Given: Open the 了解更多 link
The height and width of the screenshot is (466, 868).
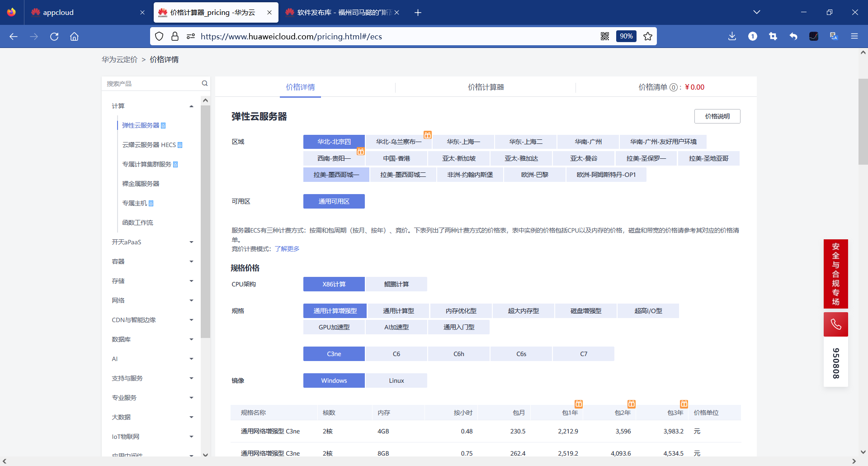Looking at the screenshot, I should click(287, 249).
